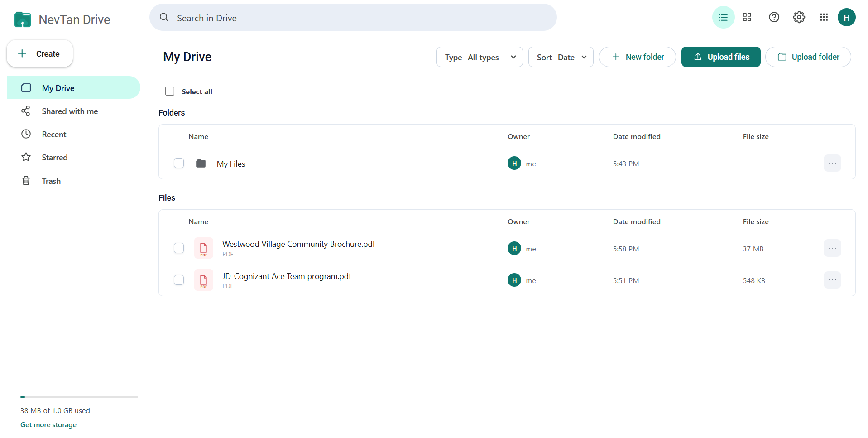Open more options for Westwood Village Brochure

click(x=832, y=248)
